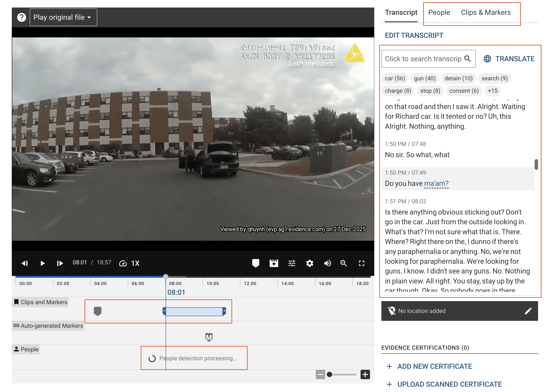Create a clip with the film-plus icon
Image resolution: width=556 pixels, height=392 pixels.
(x=274, y=263)
